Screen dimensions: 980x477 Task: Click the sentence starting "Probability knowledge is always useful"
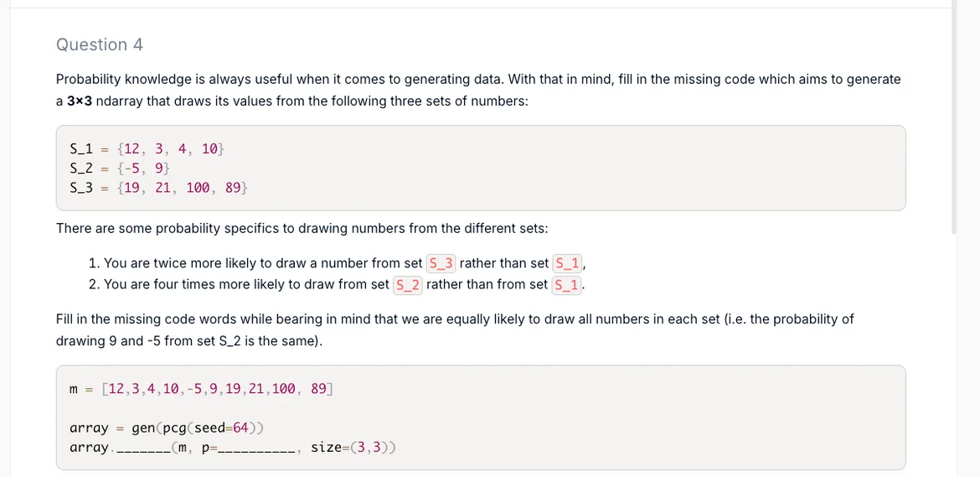point(477,80)
